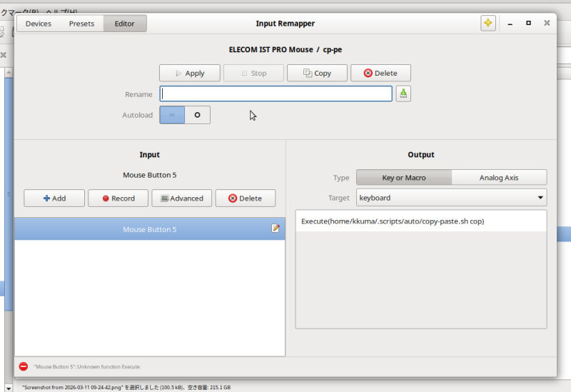Click the yellow star icon in title bar
571x392 pixels.
pyautogui.click(x=487, y=24)
